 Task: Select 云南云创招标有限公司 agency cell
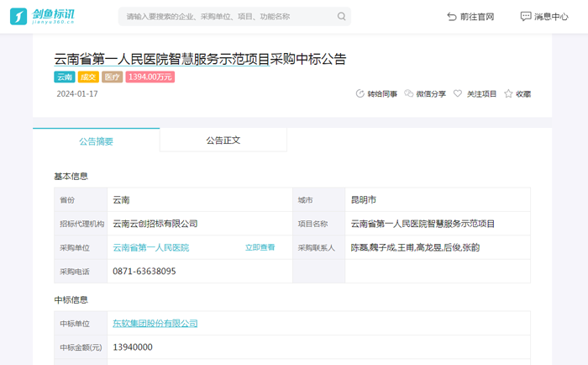pos(200,224)
